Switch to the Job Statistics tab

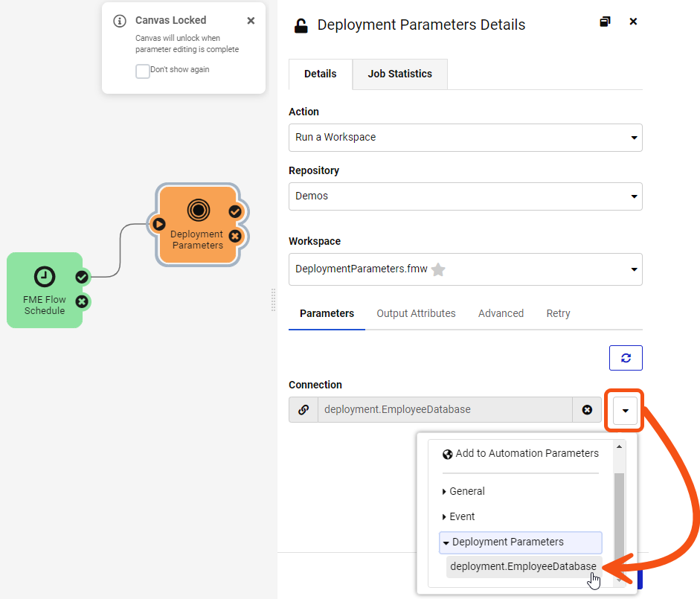399,74
